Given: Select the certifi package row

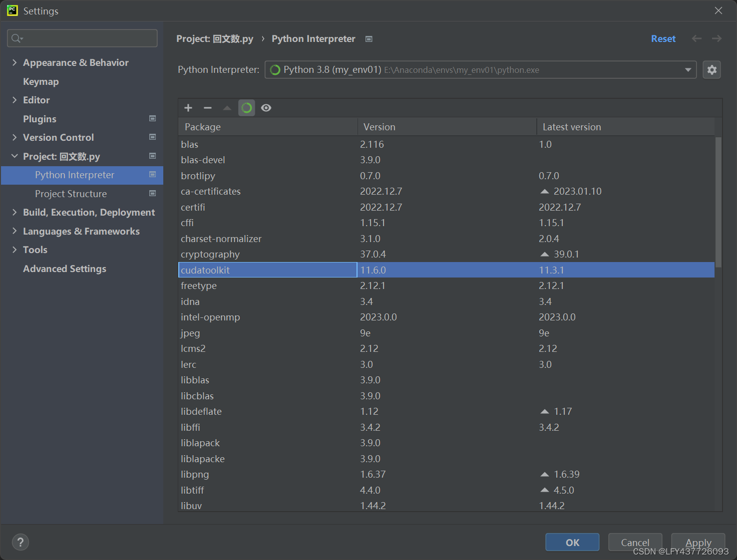Looking at the screenshot, I should pyautogui.click(x=446, y=207).
